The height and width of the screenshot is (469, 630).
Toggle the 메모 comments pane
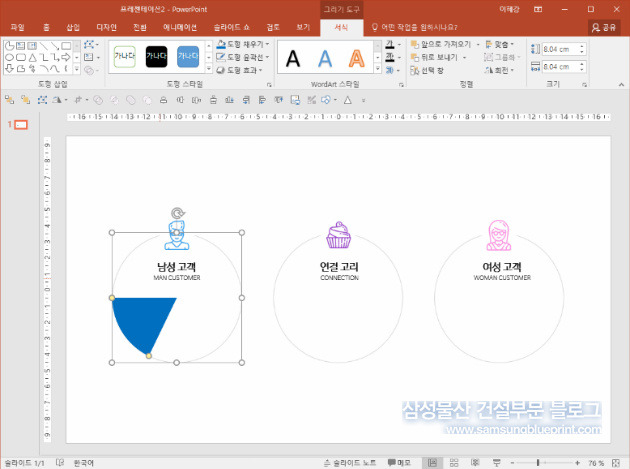point(399,463)
